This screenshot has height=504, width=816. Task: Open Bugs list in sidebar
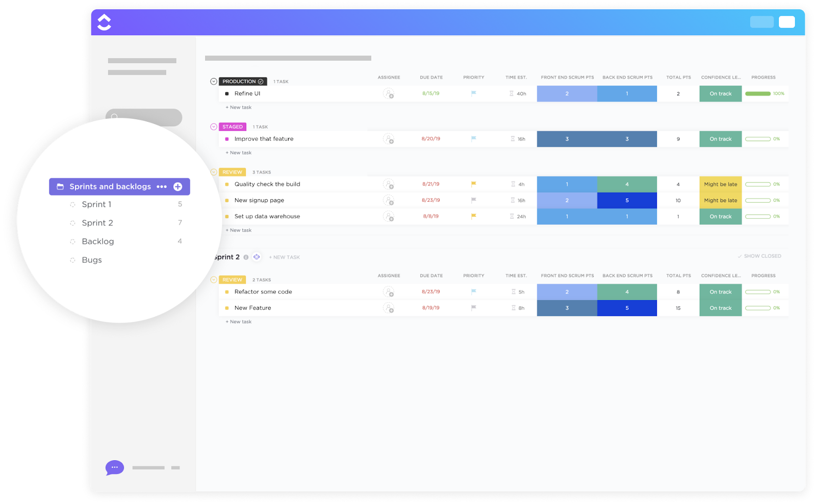pyautogui.click(x=92, y=260)
